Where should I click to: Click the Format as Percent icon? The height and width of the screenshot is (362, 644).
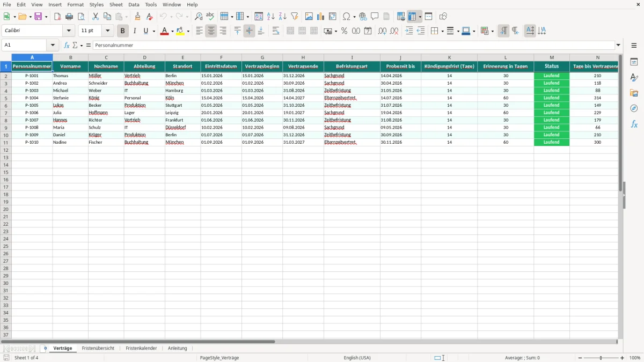pyautogui.click(x=344, y=31)
